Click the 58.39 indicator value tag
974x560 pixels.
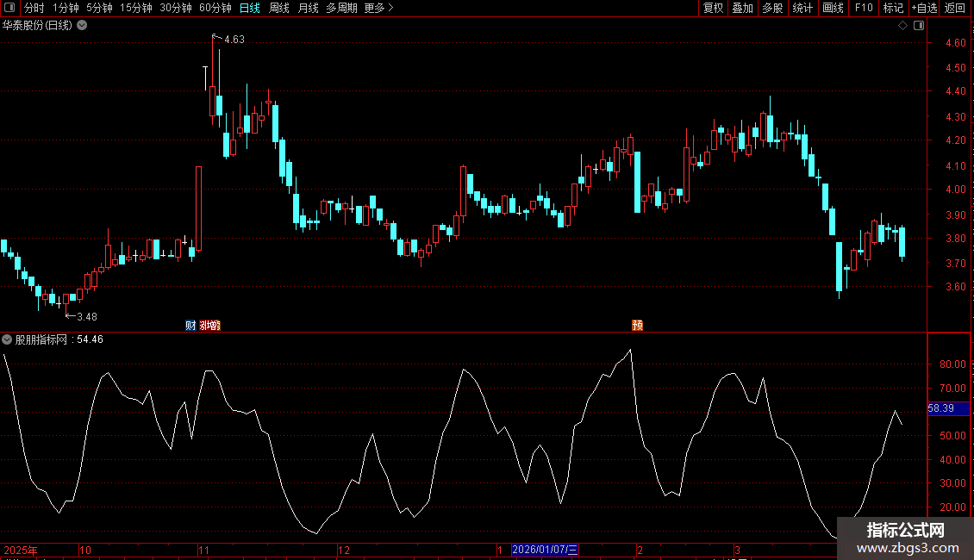click(x=948, y=408)
